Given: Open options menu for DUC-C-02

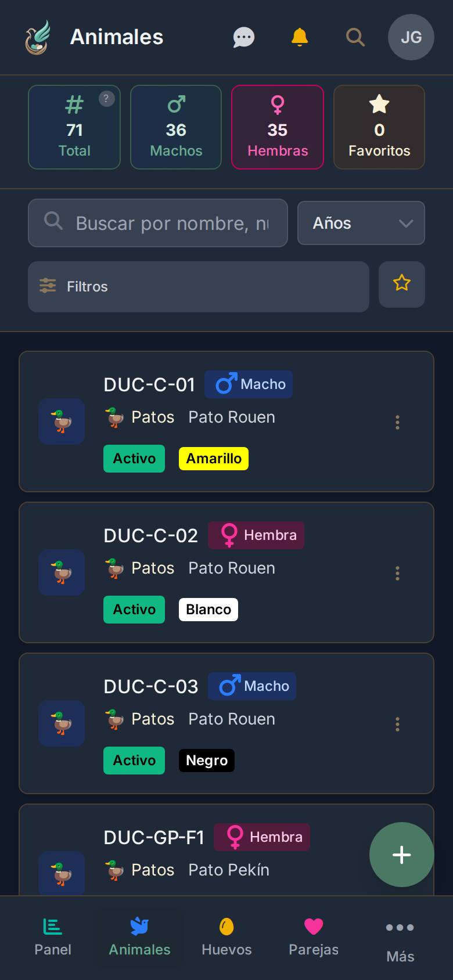Looking at the screenshot, I should (x=397, y=573).
